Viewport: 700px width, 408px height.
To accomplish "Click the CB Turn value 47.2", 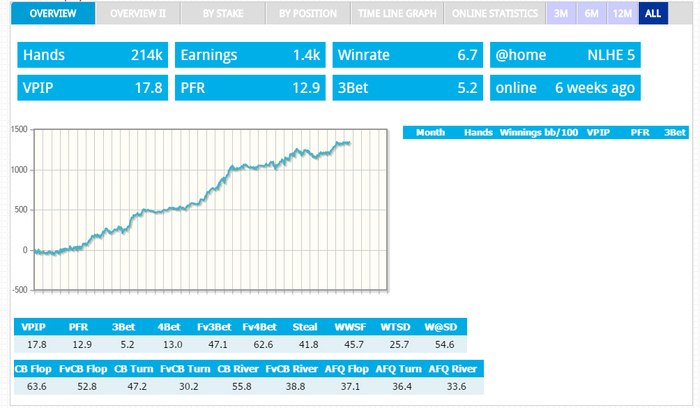I will [137, 387].
